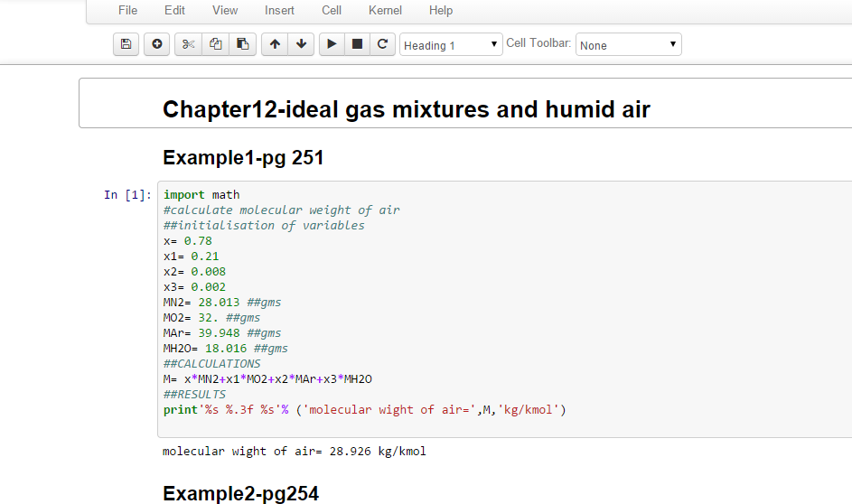This screenshot has height=504, width=852.
Task: Click the 'Cell Toolbar:' label
Action: coord(538,43)
